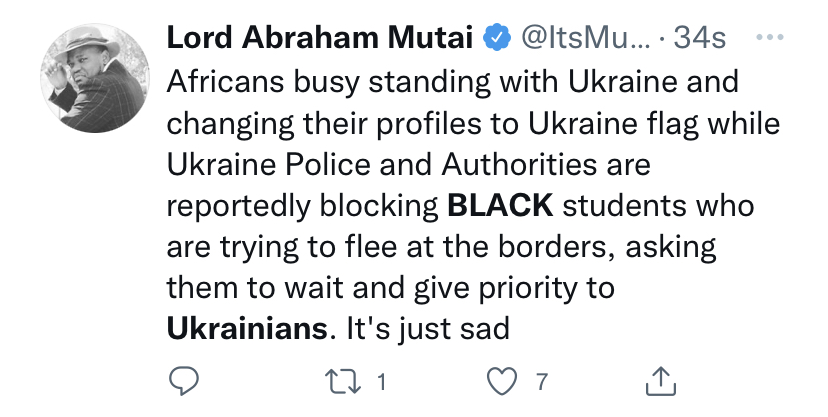Screen dimensions: 828x417
Task: Reply to Lord Abraham Mutai's tweet
Action: pyautogui.click(x=184, y=381)
